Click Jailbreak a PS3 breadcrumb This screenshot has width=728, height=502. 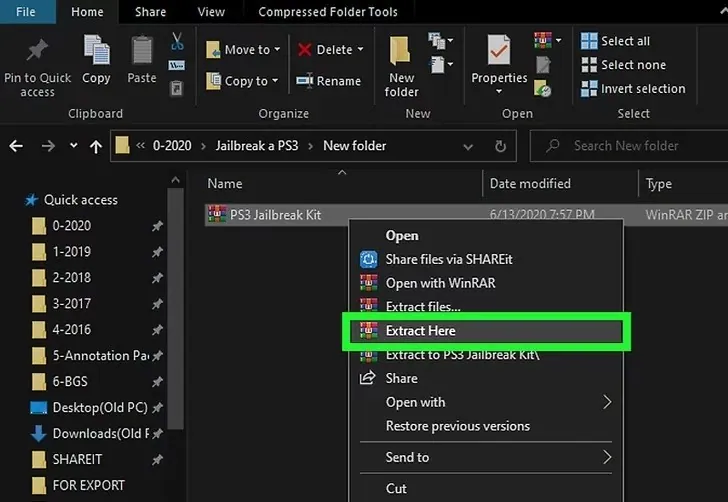257,146
